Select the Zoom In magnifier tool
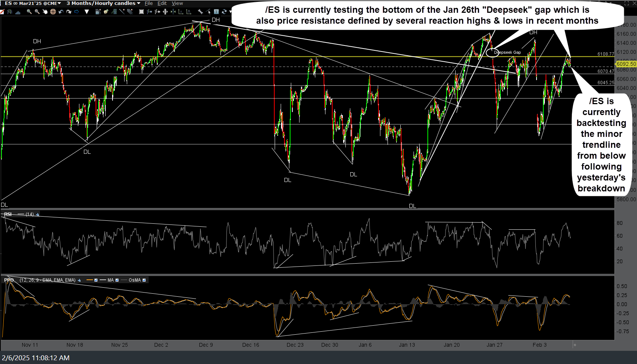 pyautogui.click(x=29, y=12)
